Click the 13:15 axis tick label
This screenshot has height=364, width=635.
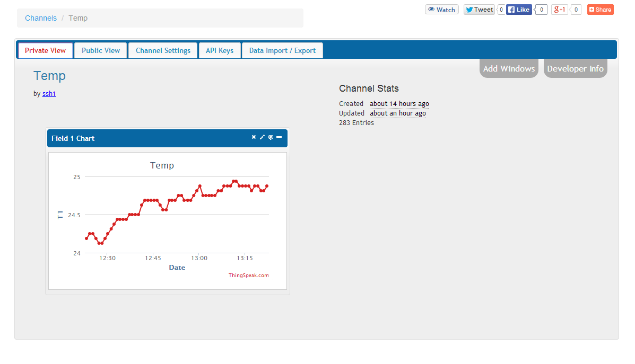pyautogui.click(x=245, y=258)
